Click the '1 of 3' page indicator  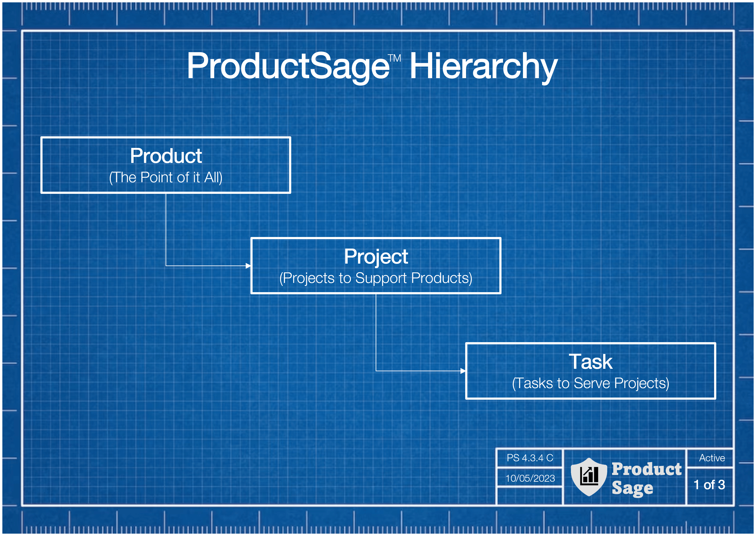[709, 485]
